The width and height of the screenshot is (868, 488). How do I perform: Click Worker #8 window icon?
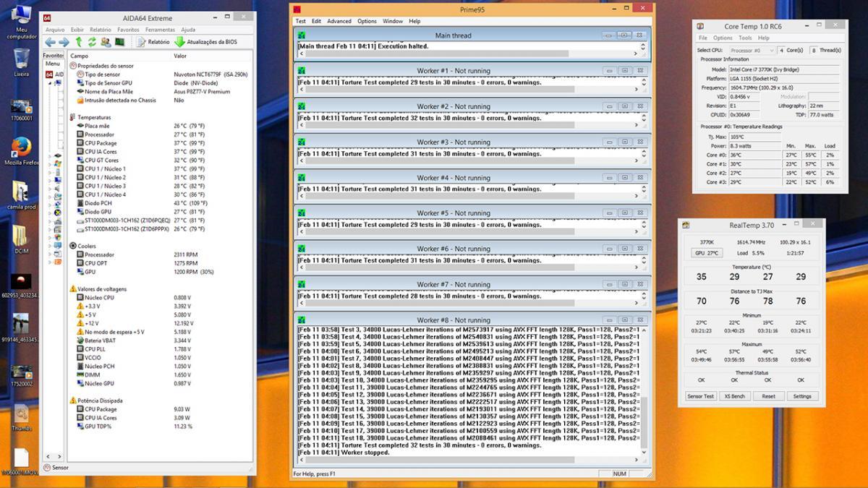[302, 320]
